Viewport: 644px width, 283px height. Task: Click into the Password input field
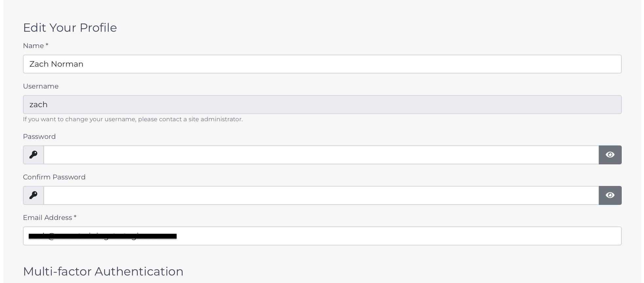tap(321, 155)
